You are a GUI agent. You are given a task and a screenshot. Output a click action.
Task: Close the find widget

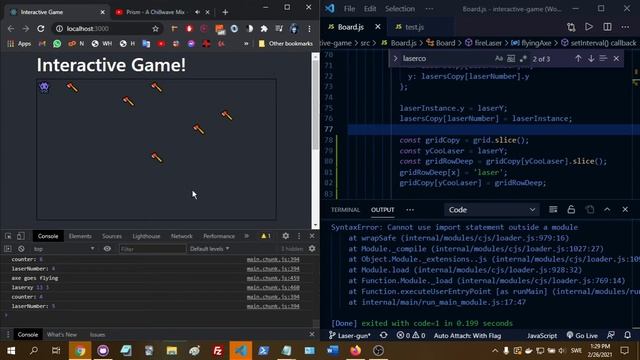616,59
